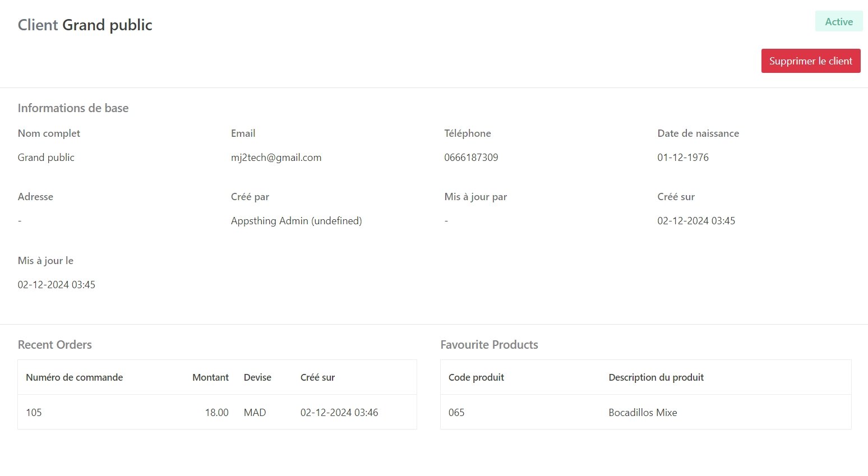Image resolution: width=868 pixels, height=476 pixels.
Task: Select the email mj2tech@gmail.com
Action: 276,158
